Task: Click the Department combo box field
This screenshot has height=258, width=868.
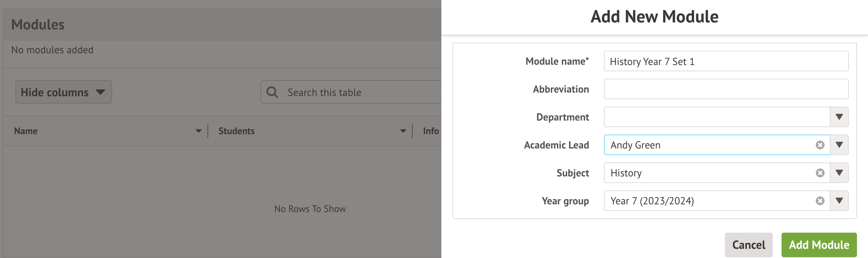Action: tap(716, 117)
